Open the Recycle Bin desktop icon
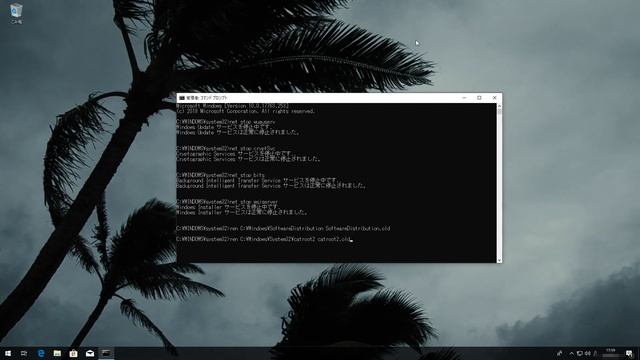Screen dimensions: 640x360 pos(16,13)
